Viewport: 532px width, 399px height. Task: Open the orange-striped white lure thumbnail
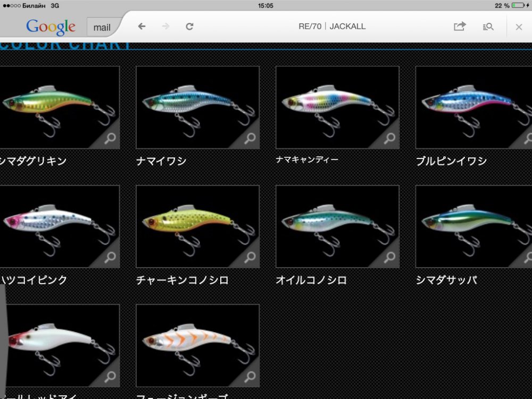click(197, 345)
